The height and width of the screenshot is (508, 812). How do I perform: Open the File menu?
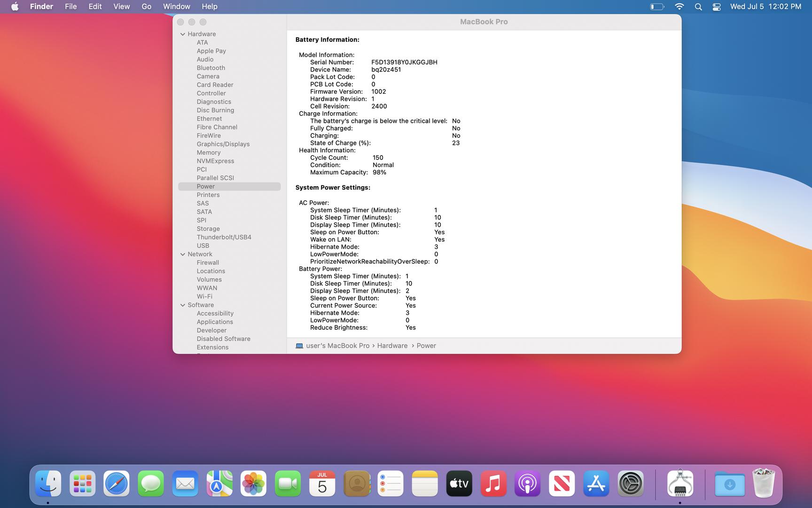pyautogui.click(x=71, y=7)
